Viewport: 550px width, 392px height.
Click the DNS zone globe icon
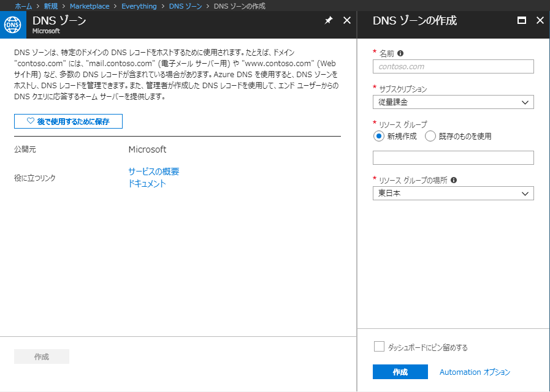click(x=13, y=25)
